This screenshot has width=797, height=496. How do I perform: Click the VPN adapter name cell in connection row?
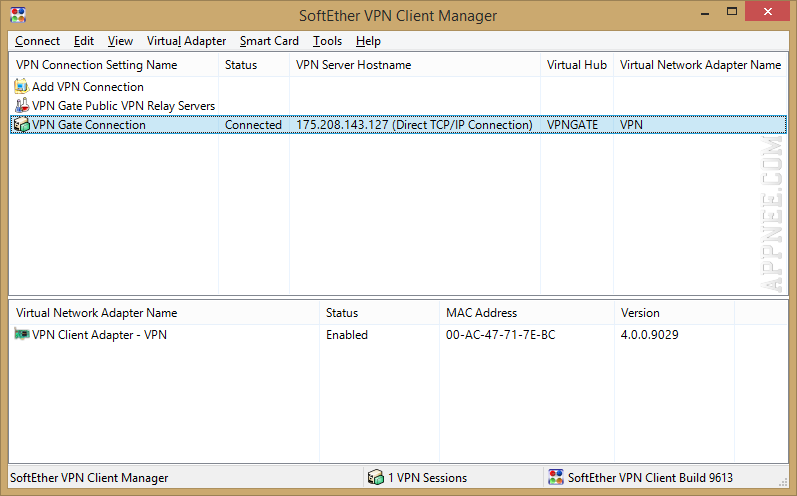pyautogui.click(x=631, y=125)
